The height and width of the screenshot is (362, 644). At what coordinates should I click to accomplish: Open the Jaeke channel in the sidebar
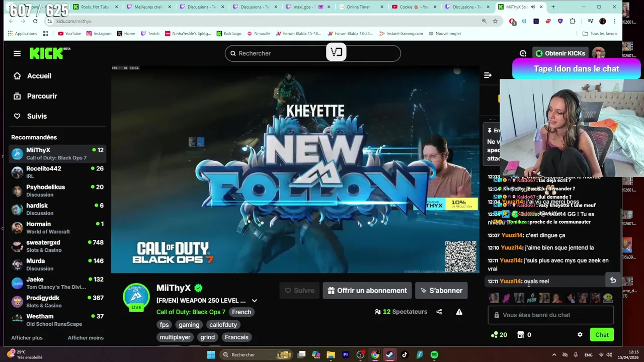click(x=57, y=283)
